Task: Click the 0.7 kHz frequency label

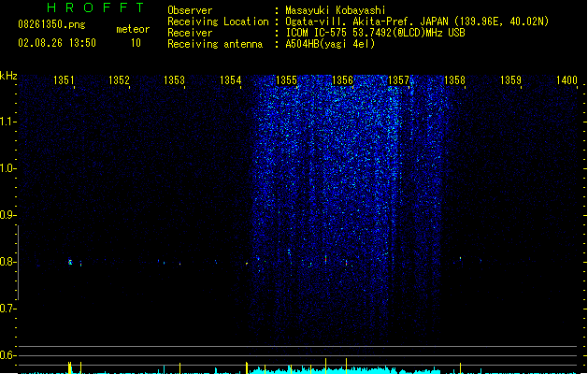Action: (7, 309)
